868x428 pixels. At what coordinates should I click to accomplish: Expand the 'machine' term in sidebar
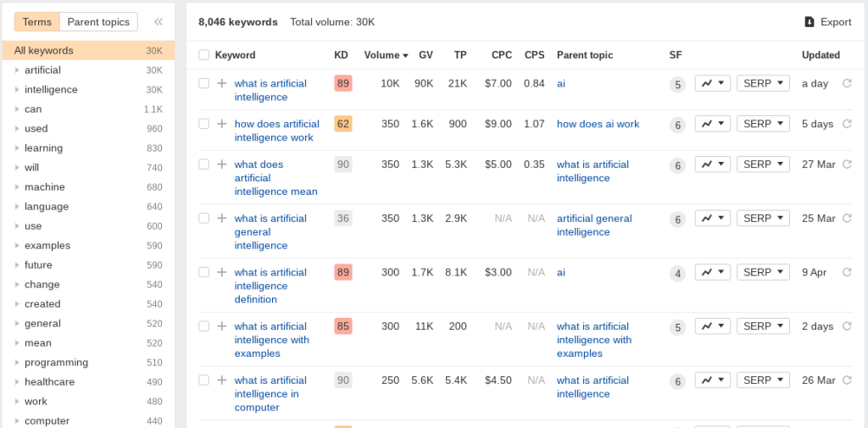(17, 187)
